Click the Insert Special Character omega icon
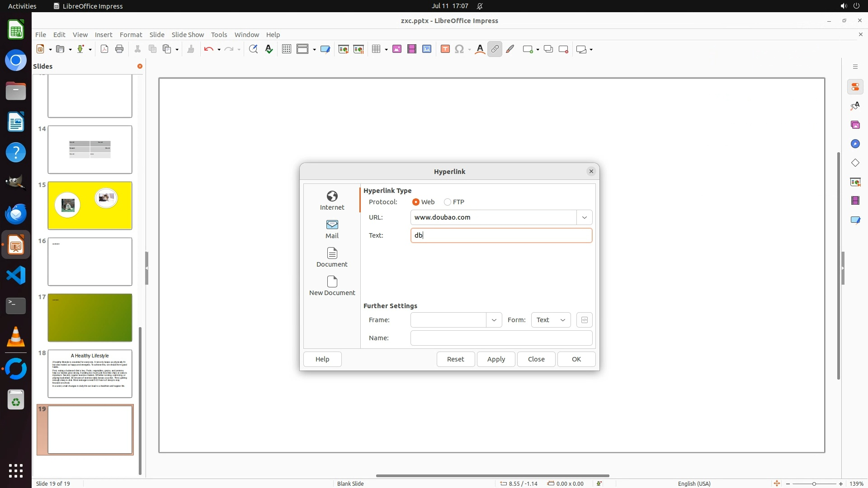 pos(459,49)
